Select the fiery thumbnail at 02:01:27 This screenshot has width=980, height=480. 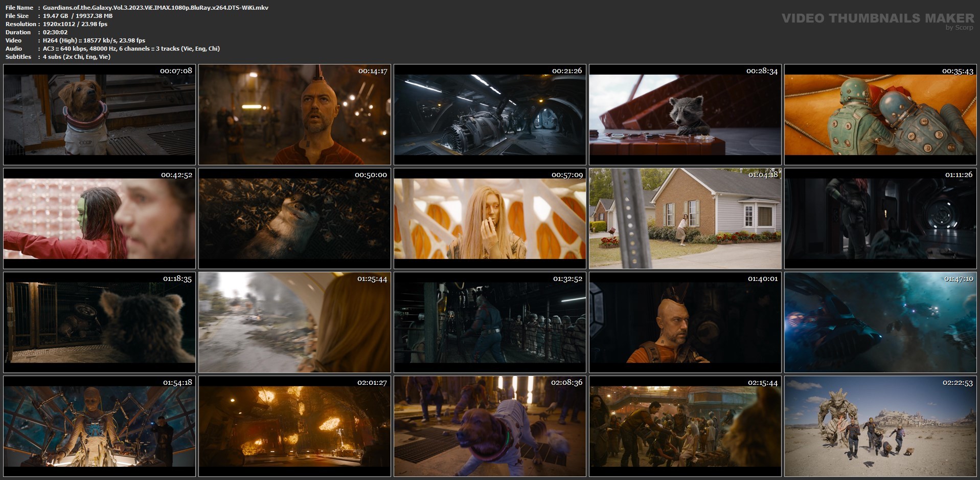pyautogui.click(x=294, y=426)
